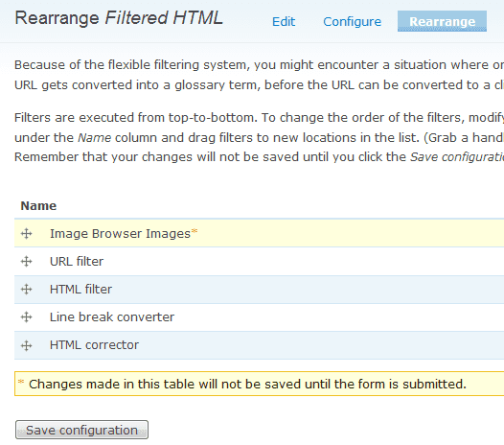Grab the drag handle for Image Browser Images
Viewport: 504px width, 445px height.
coord(27,233)
